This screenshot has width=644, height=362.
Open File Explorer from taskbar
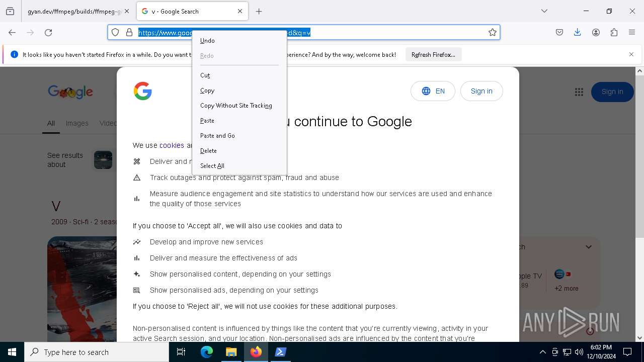click(x=231, y=352)
